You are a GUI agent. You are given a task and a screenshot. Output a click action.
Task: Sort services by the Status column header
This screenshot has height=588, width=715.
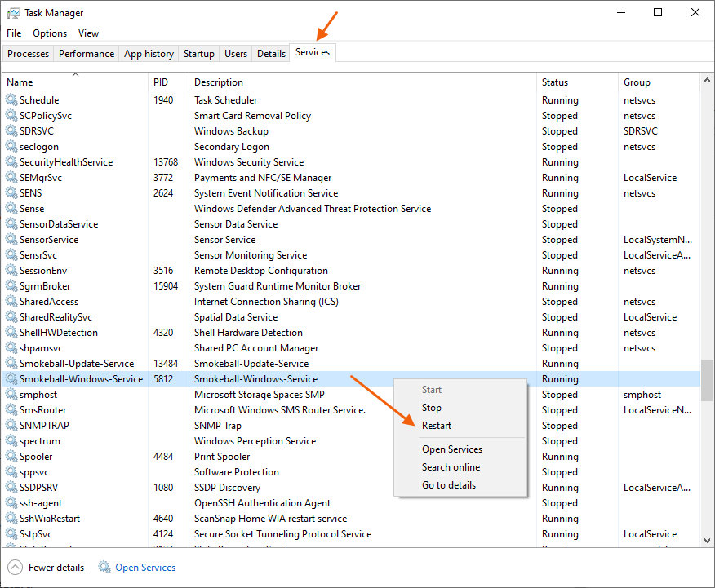tap(555, 82)
